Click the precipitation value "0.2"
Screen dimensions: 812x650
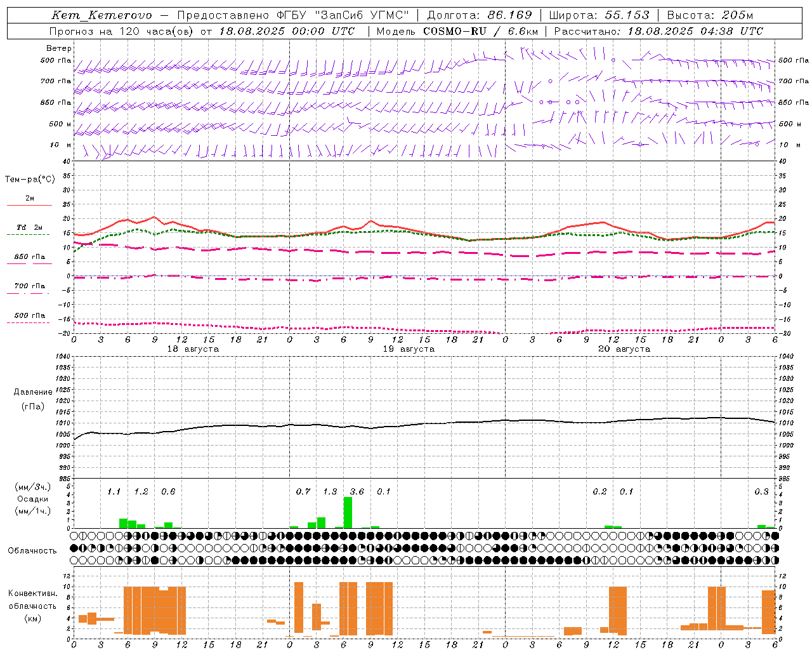[x=599, y=491]
